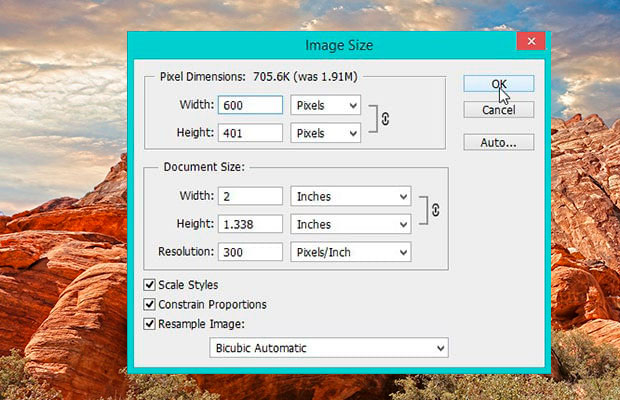Click Cancel to discard changes
Image resolution: width=620 pixels, height=400 pixels.
click(x=498, y=110)
